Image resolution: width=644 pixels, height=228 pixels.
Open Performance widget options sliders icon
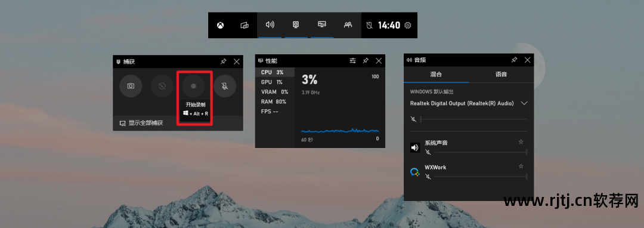(353, 61)
